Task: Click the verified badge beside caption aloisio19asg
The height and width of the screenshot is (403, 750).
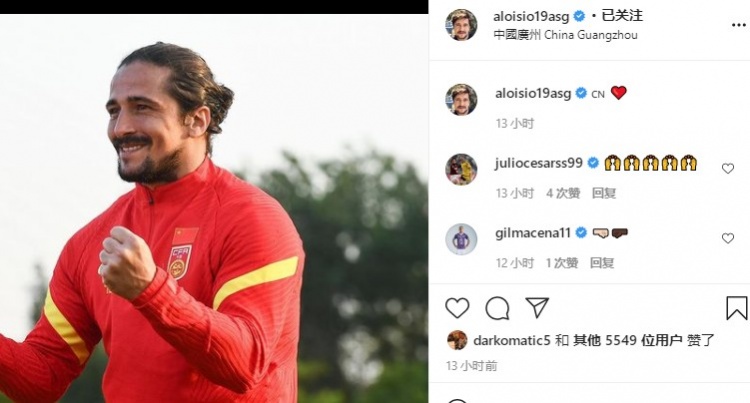Action: [581, 93]
